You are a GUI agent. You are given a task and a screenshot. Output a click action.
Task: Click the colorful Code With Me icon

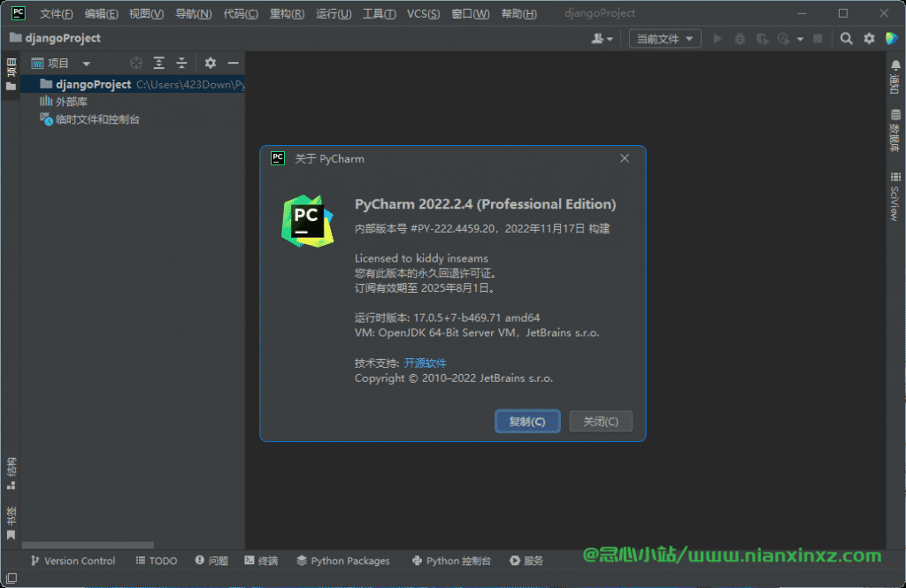tap(892, 39)
